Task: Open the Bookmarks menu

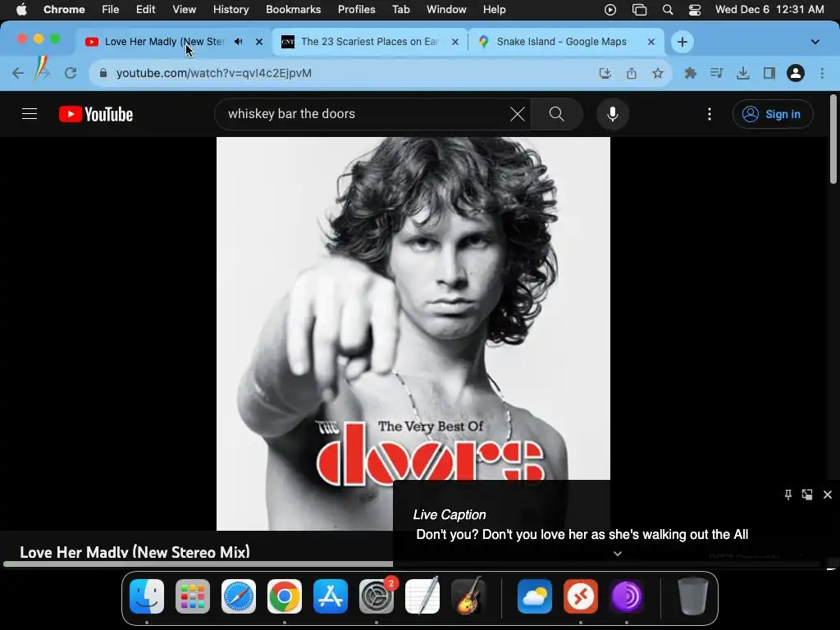Action: (294, 10)
